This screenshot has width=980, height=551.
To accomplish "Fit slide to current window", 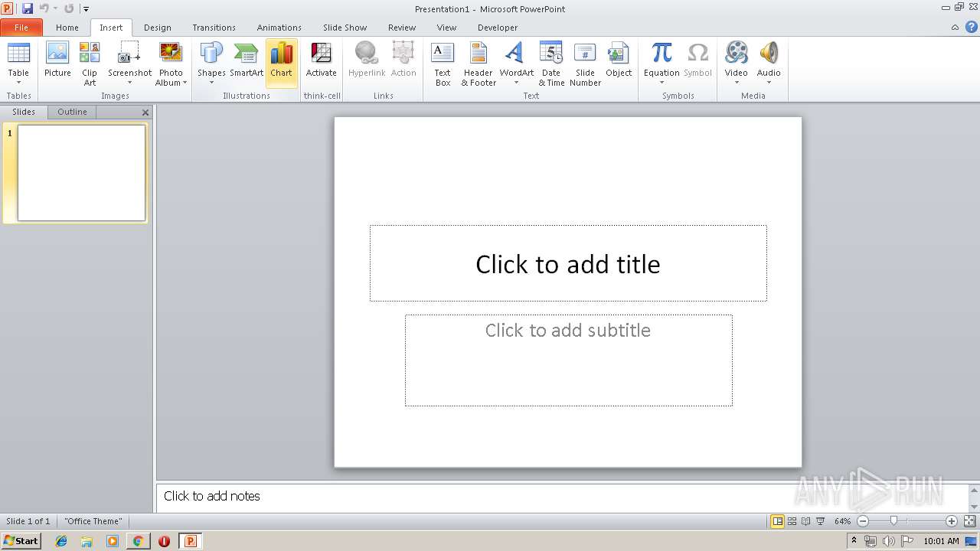I will coord(969,521).
